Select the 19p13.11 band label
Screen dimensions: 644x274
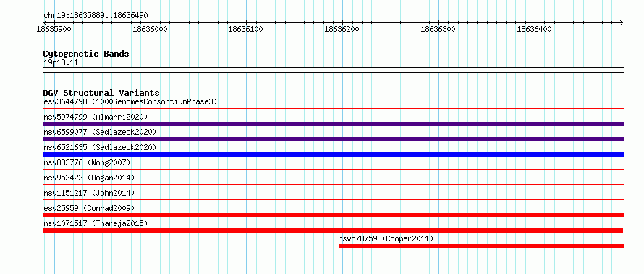coord(60,63)
